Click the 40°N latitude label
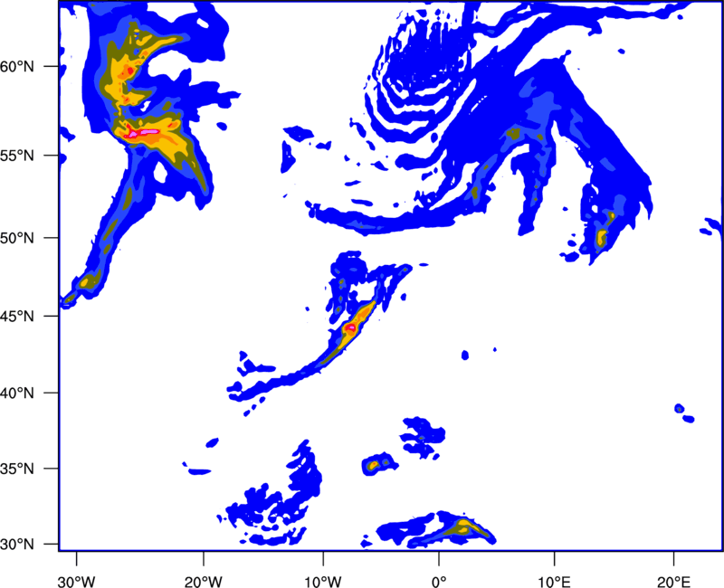Viewport: 724px width, 588px height. (17, 394)
